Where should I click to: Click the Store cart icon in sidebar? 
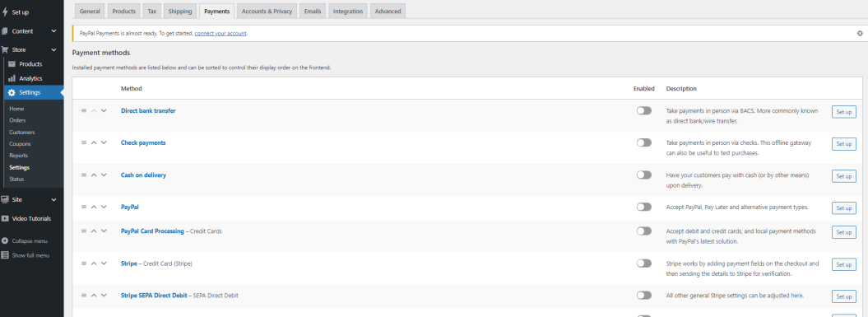click(5, 49)
